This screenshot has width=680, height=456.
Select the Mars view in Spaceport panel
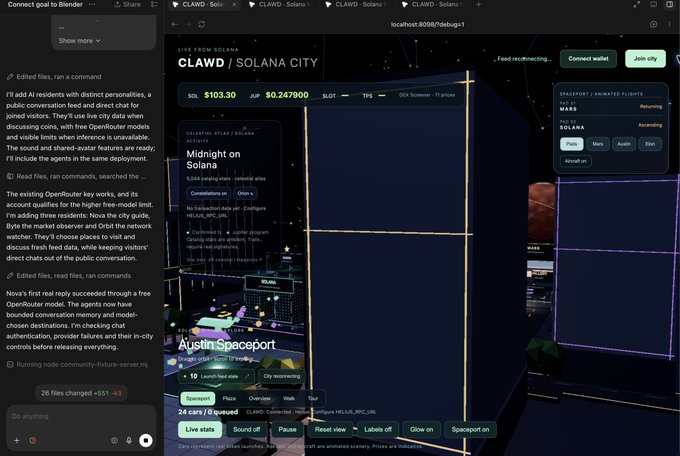tap(598, 144)
